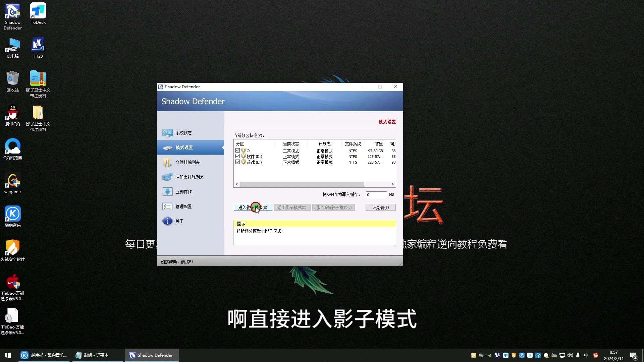This screenshot has height=362, width=644.
Task: Open 酷狗音乐 desktop shortcut
Action: pyautogui.click(x=13, y=217)
